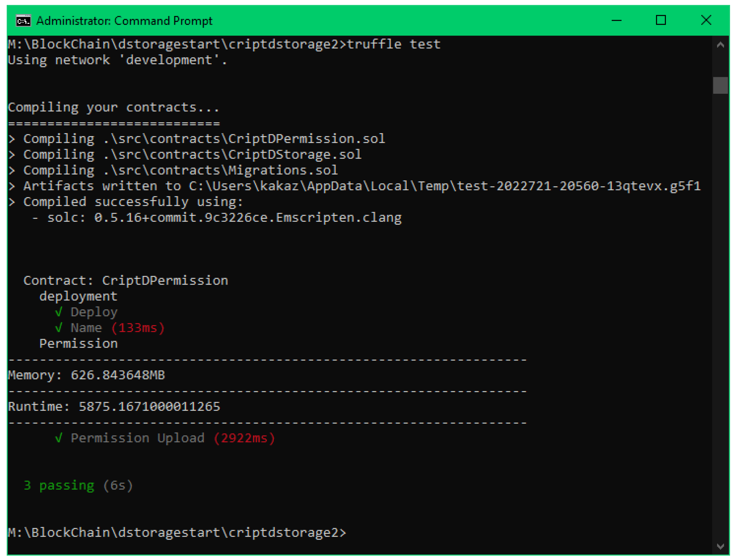Click the 'truffle test' command text
Screen dimensions: 735x560
(x=394, y=44)
